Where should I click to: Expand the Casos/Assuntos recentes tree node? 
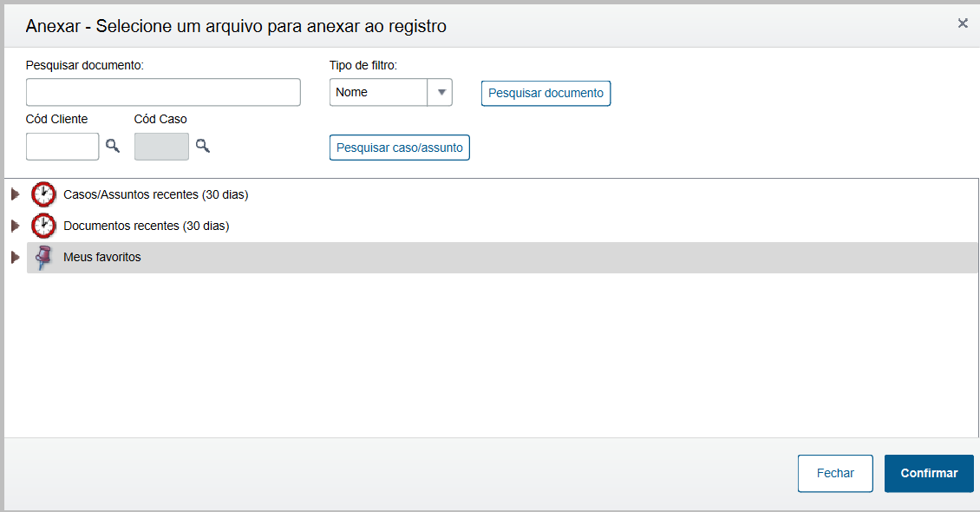pyautogui.click(x=15, y=194)
